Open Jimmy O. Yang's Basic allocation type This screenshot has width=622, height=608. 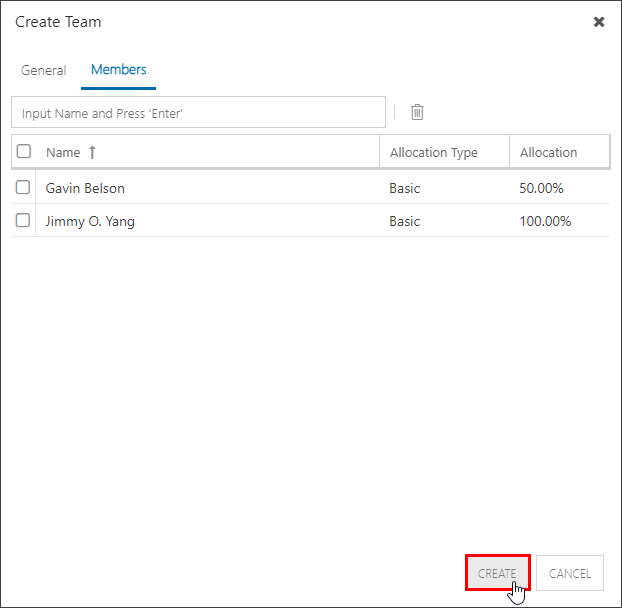tap(404, 221)
